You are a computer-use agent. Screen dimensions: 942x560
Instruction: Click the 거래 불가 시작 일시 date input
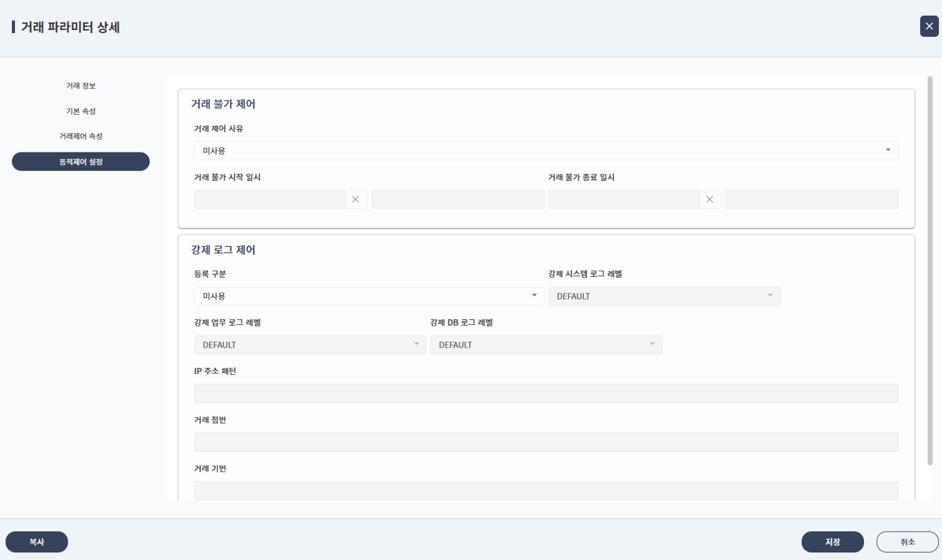click(x=270, y=200)
